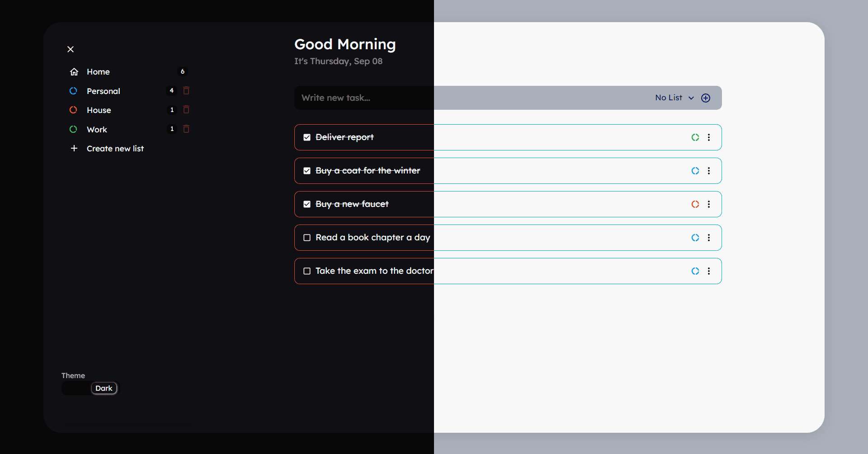Open three-dot menu for Buy a coat task

pyautogui.click(x=708, y=171)
